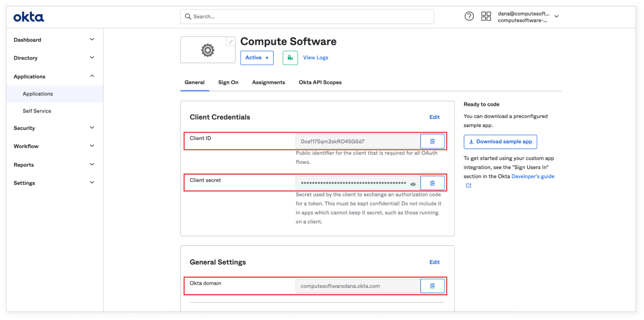The height and width of the screenshot is (320, 644).
Task: Copy the Client ID to clipboard
Action: [x=432, y=141]
